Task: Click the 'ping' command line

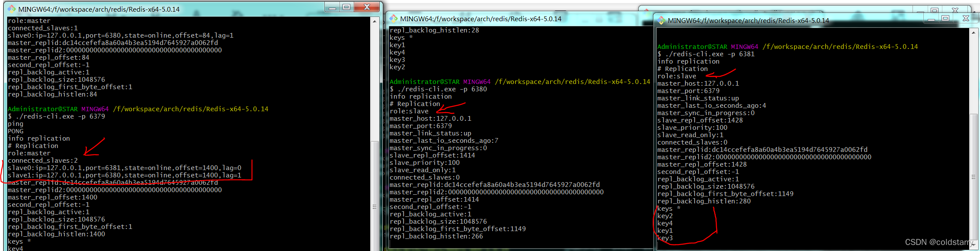Action: point(16,124)
